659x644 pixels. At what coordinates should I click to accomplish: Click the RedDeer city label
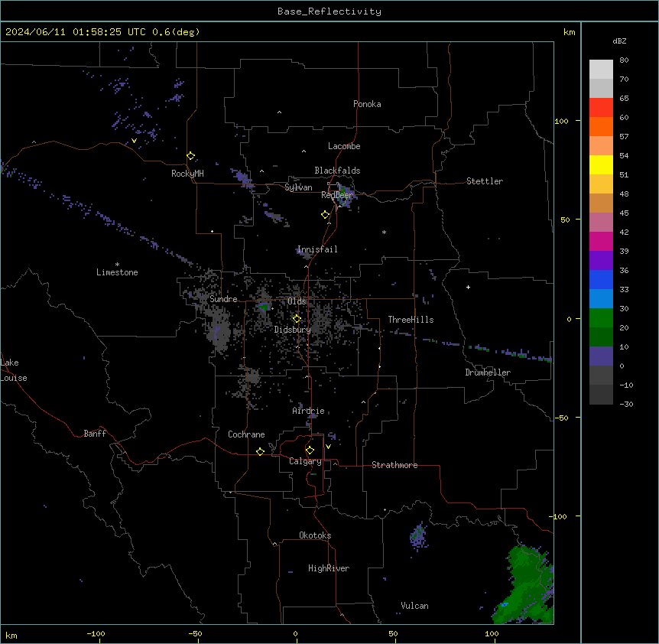(337, 195)
